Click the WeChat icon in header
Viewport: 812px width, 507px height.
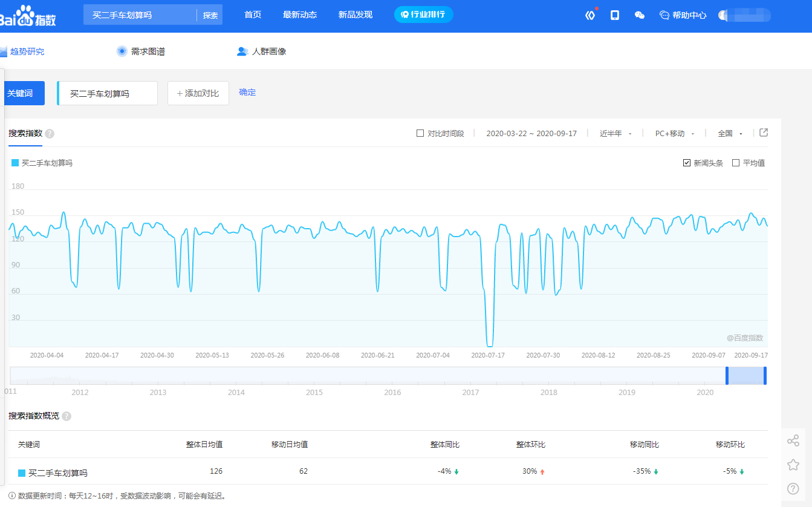[639, 15]
